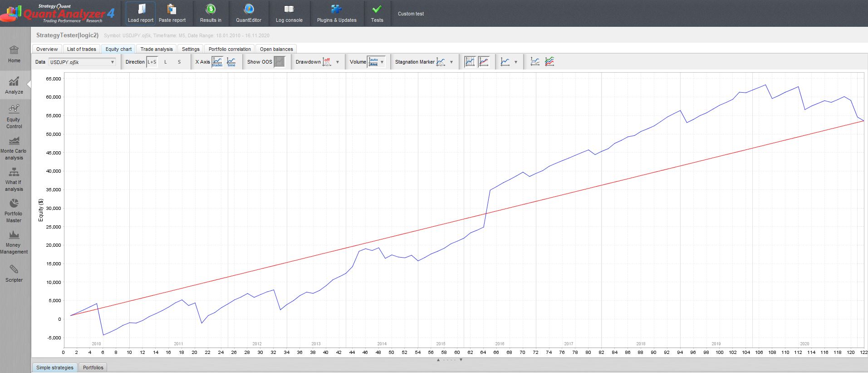Viewport: 868px width, 373px height.
Task: Click the 2020 year label on the chart
Action: click(x=804, y=344)
